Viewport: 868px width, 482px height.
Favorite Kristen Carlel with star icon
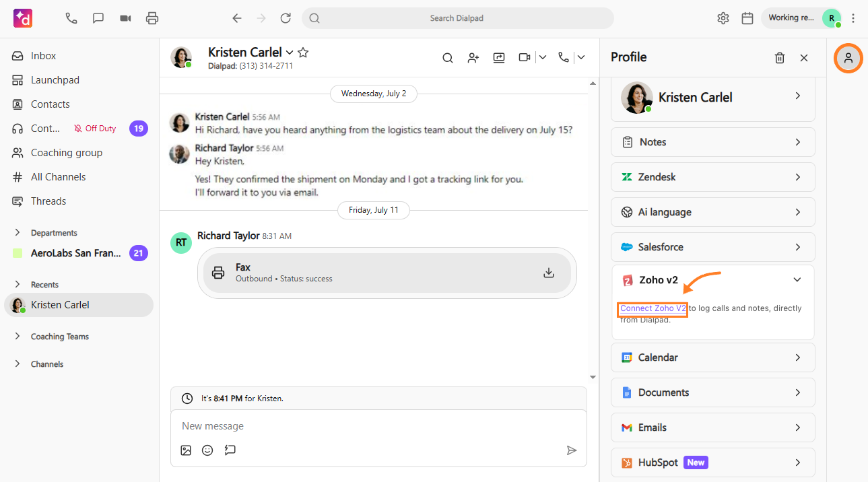303,53
